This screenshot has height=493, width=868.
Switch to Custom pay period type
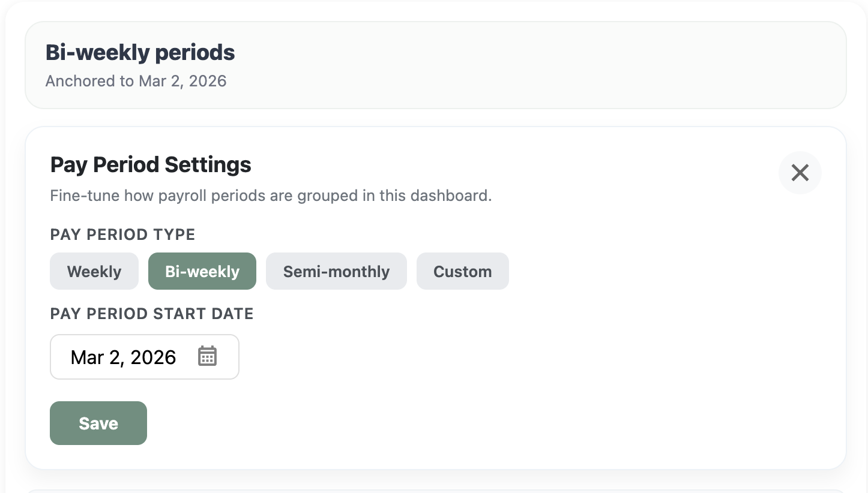pyautogui.click(x=462, y=272)
